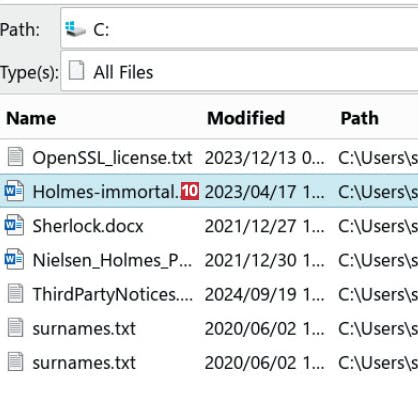The width and height of the screenshot is (418, 395).
Task: Select the OpenSSL_license.txt filename
Action: click(x=112, y=157)
